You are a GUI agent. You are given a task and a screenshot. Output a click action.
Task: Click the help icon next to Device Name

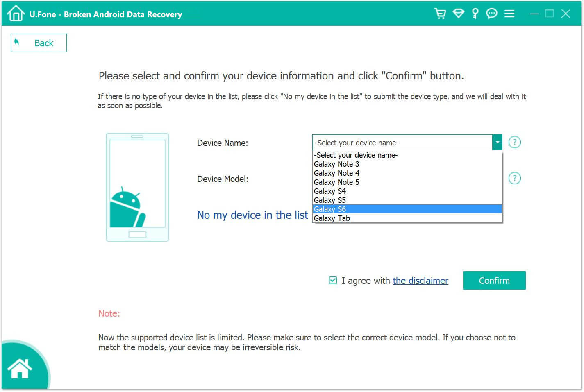(x=514, y=143)
